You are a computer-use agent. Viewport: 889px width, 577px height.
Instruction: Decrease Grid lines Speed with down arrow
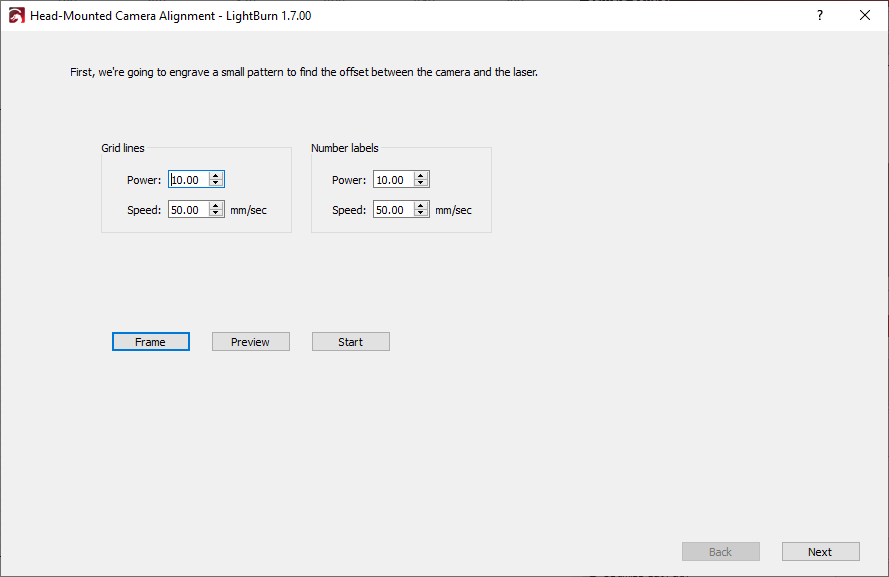coord(216,214)
